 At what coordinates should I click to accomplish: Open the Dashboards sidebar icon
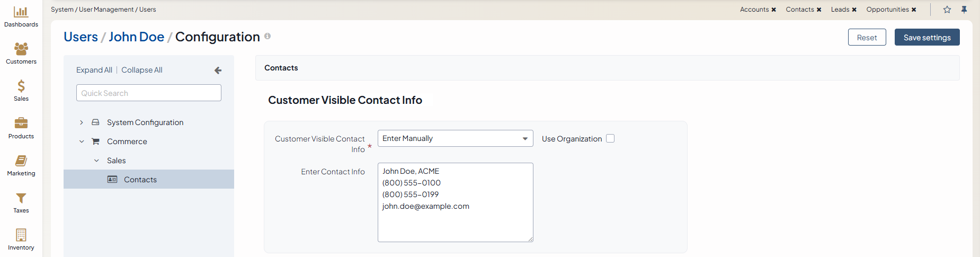pyautogui.click(x=21, y=12)
